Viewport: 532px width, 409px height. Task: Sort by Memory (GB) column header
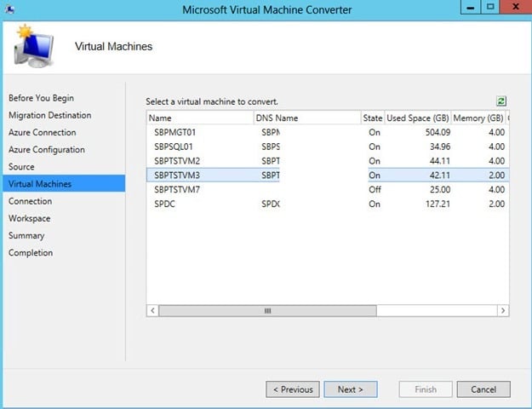point(478,118)
